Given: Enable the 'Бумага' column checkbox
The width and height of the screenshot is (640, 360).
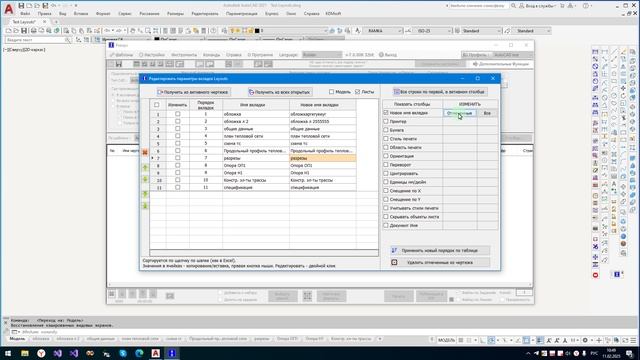Looking at the screenshot, I should (386, 130).
